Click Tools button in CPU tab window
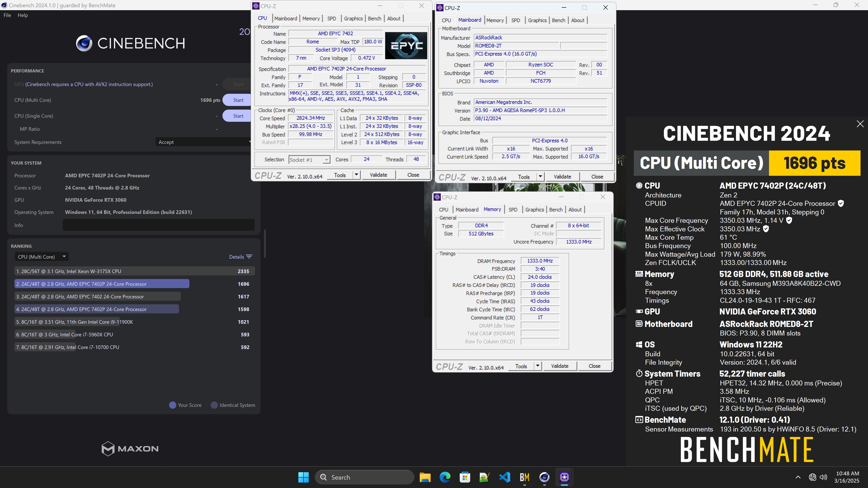The width and height of the screenshot is (868, 488). 340,175
